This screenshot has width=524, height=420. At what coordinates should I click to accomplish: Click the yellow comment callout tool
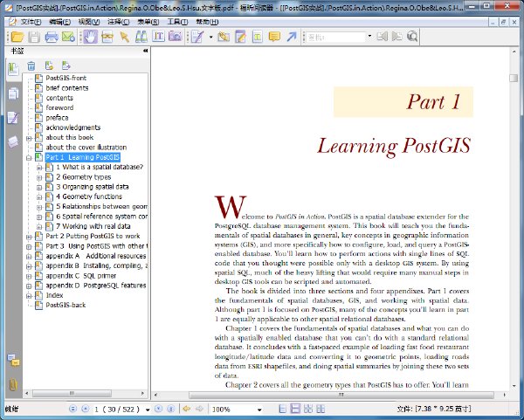pos(274,37)
